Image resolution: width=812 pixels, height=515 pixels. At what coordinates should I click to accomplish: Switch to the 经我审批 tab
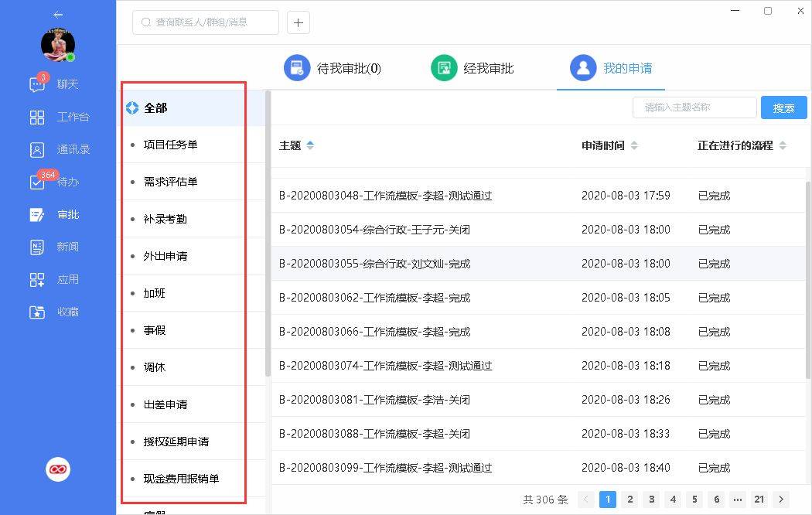tap(473, 68)
